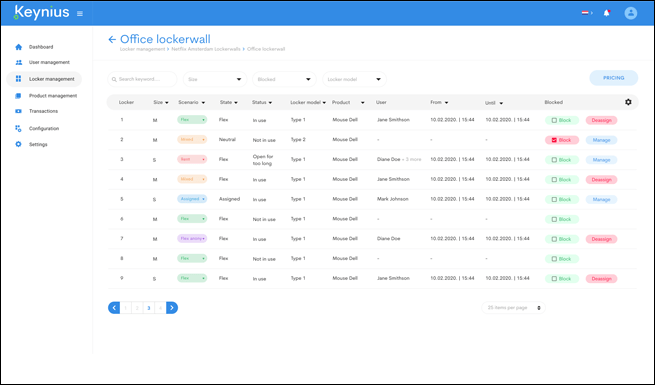
Task: Tick the Block checkbox for locker 6
Action: tap(554, 219)
